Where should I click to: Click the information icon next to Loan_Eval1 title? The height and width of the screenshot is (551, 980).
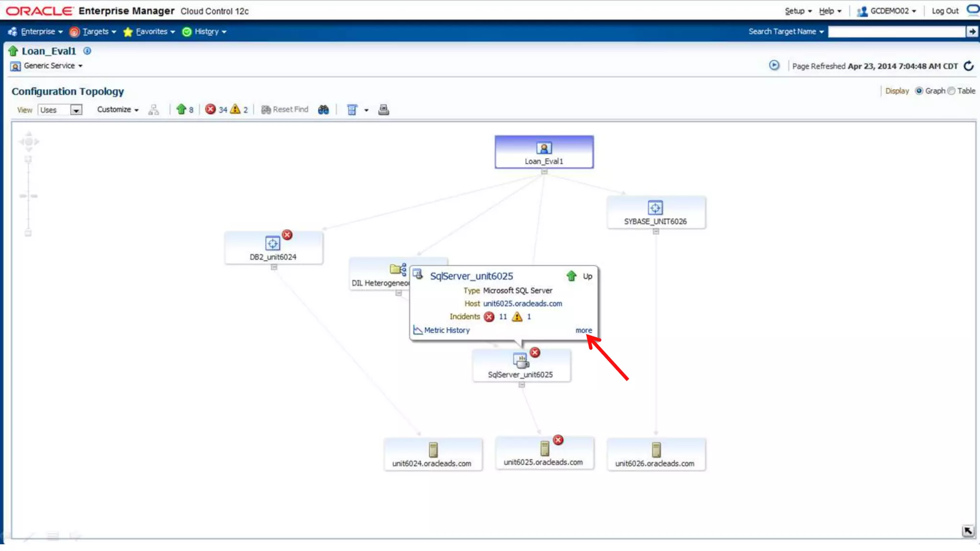(x=87, y=51)
